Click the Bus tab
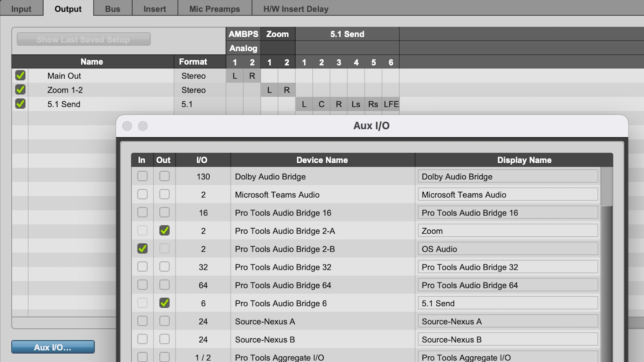The width and height of the screenshot is (644, 362). (x=112, y=9)
